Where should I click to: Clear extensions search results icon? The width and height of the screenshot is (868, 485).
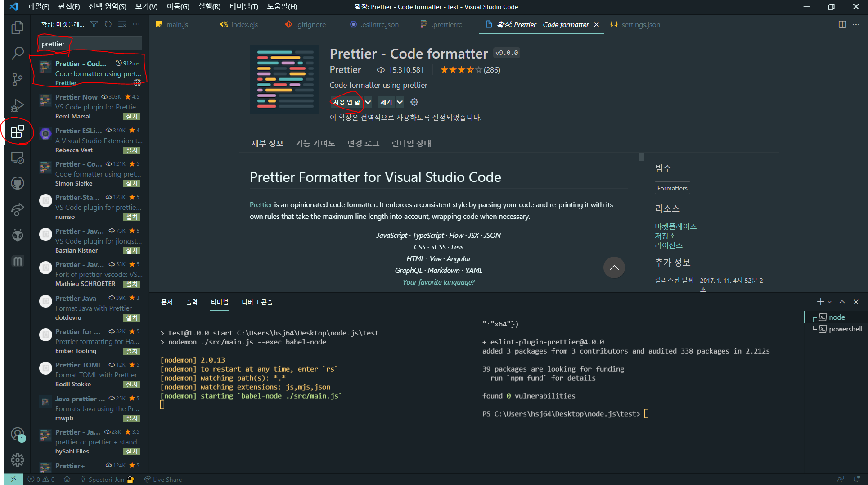(122, 24)
